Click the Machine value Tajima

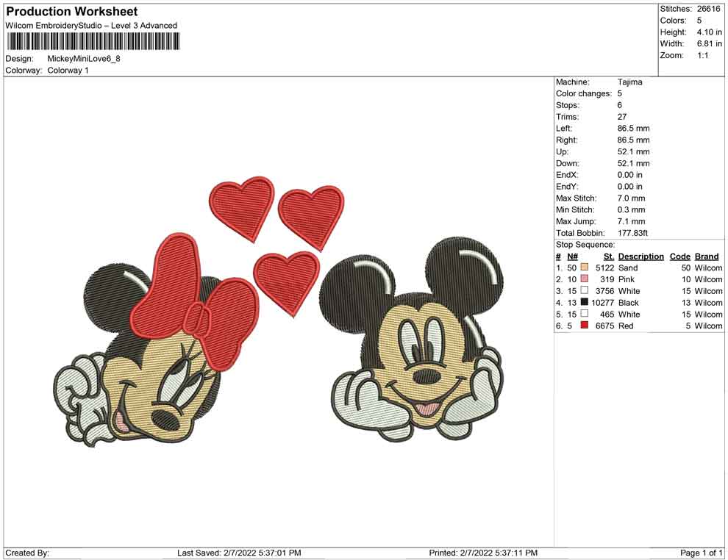coord(629,82)
